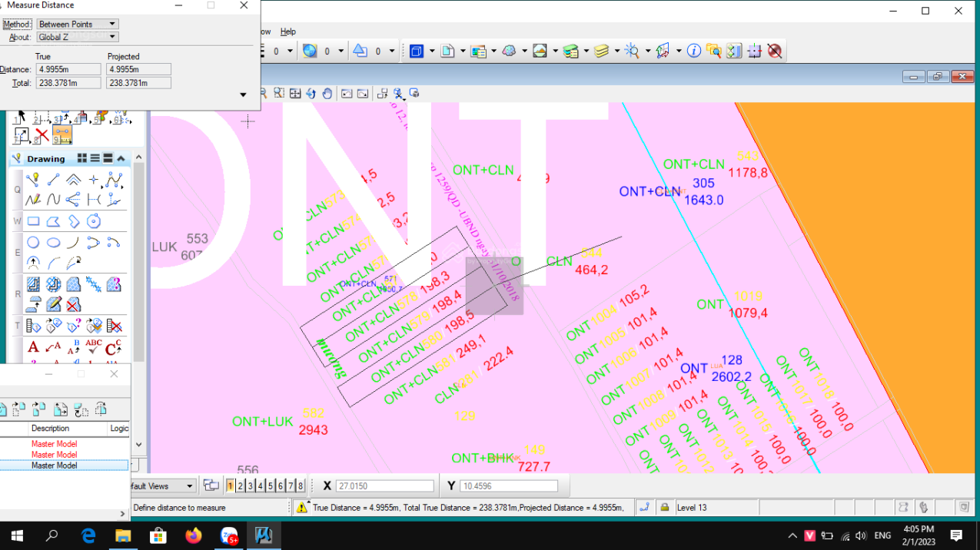Collapse the Drawing task panel
The height and width of the screenshot is (550, 980).
121,159
